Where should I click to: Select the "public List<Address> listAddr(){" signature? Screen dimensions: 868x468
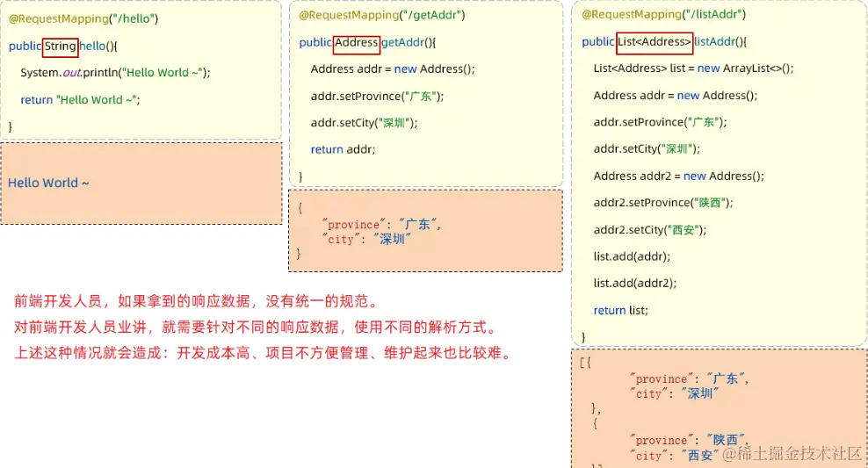(664, 41)
